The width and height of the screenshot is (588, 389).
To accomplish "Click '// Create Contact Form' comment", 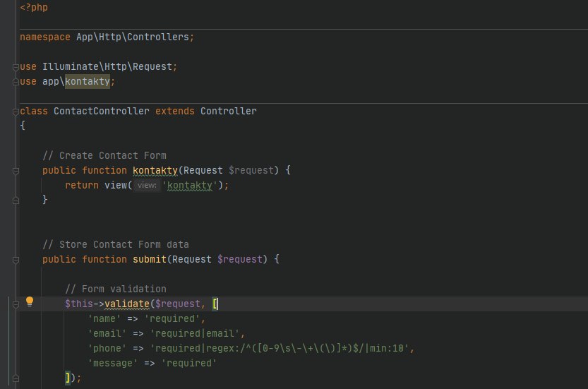I will point(104,155).
